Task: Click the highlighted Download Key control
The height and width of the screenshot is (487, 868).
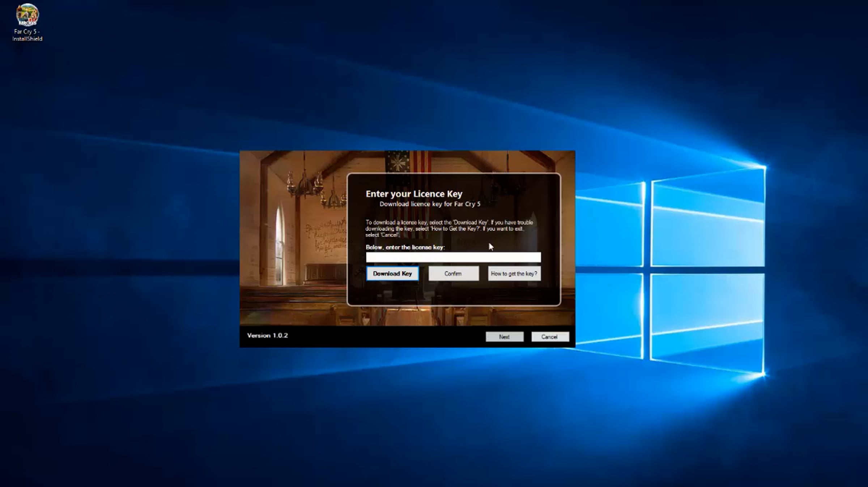Action: [x=392, y=274]
